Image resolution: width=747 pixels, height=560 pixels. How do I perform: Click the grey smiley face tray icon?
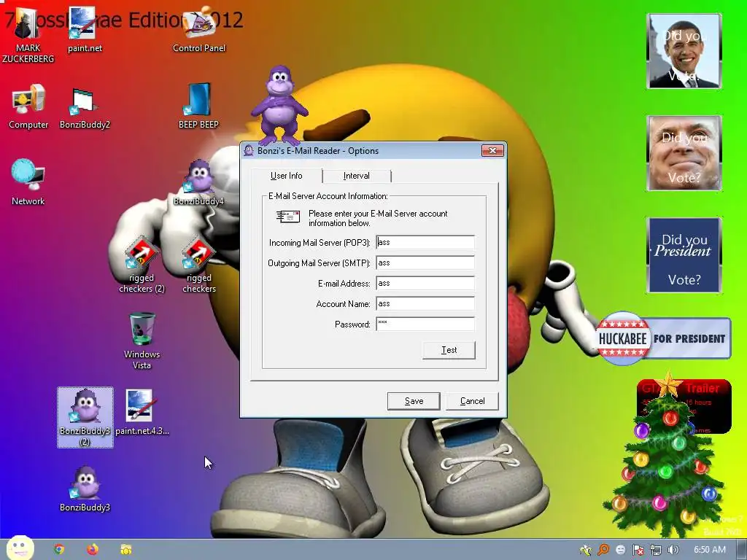pos(620,550)
